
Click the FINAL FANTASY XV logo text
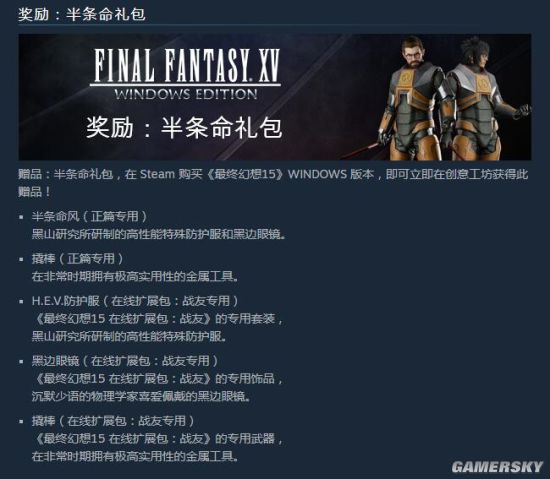[x=186, y=65]
